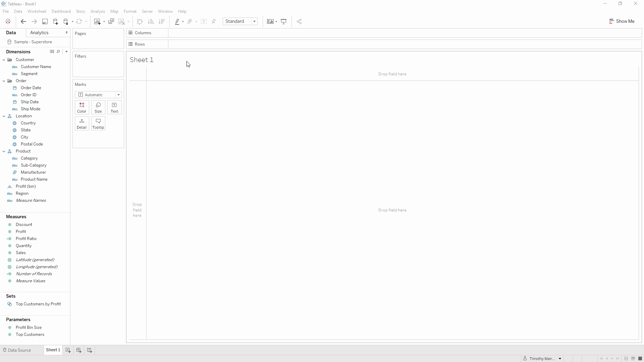This screenshot has height=362, width=644.
Task: Collapse the Order folder
Action: [x=4, y=81]
